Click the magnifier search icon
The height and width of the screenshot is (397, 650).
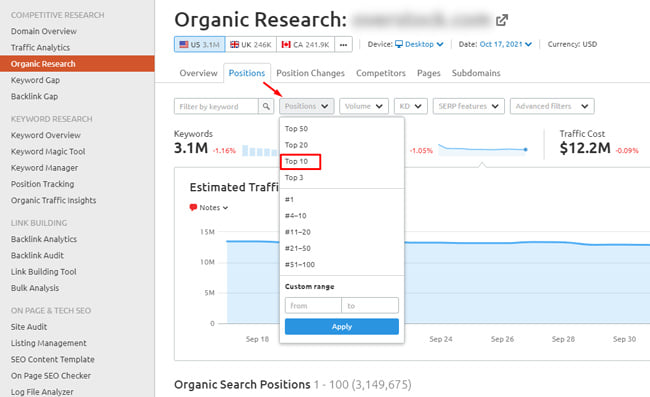coord(266,107)
